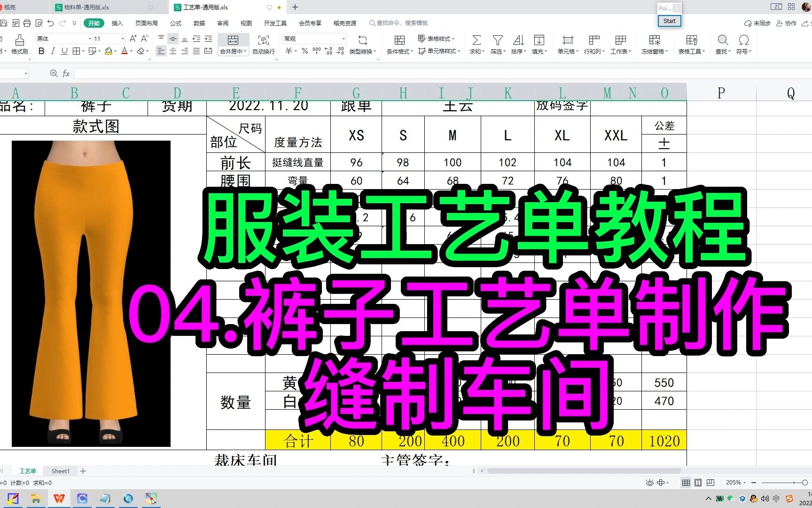Open the Freeze Panes (冻结窗格) menu
Image resolution: width=812 pixels, height=508 pixels.
pos(655,44)
